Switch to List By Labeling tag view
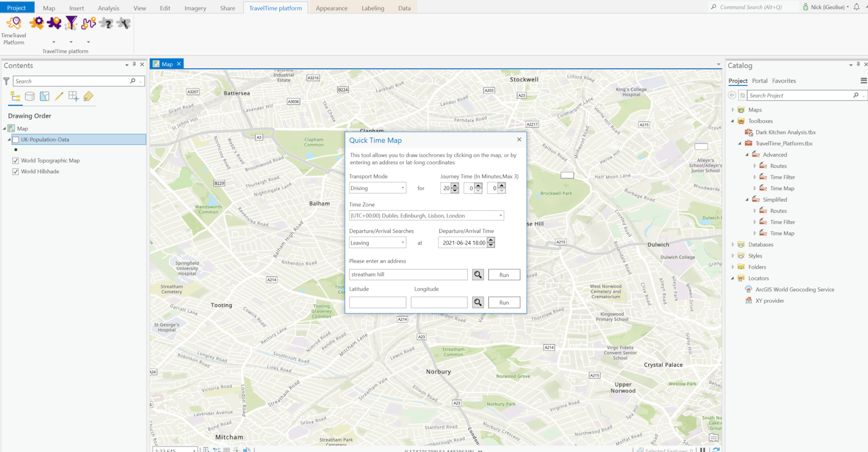This screenshot has height=452, width=868. [88, 96]
